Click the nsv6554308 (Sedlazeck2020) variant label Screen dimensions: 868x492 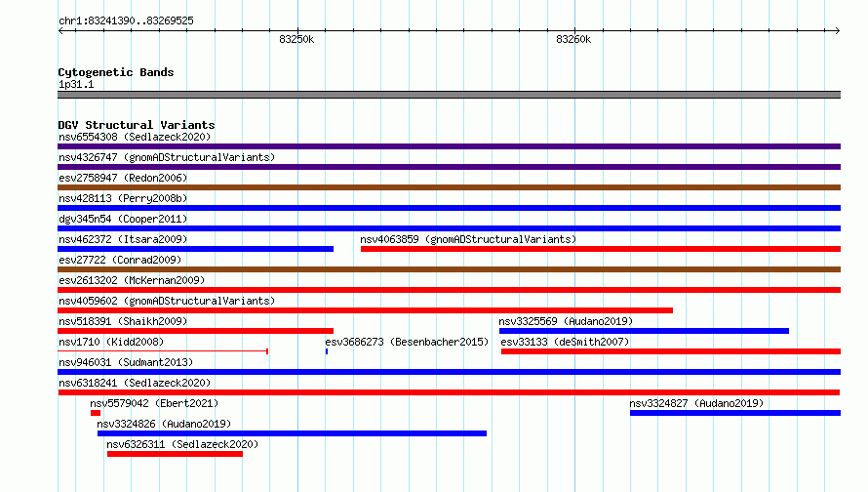click(135, 137)
